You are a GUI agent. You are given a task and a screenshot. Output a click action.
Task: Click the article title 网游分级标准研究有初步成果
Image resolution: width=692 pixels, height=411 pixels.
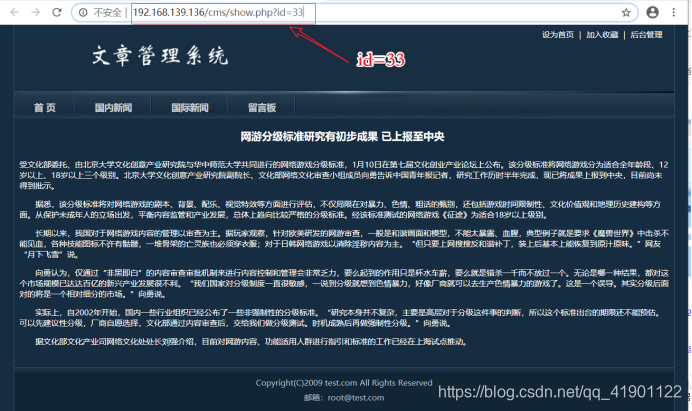309,137
